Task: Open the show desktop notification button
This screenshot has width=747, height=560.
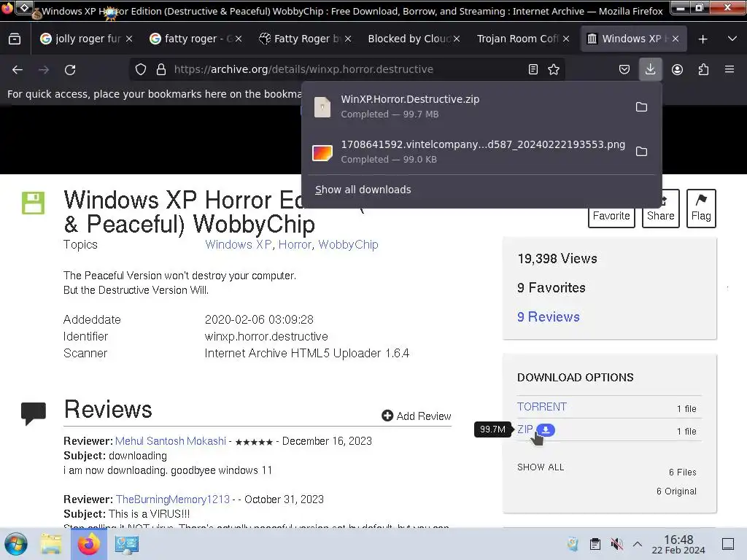Action: click(x=728, y=544)
